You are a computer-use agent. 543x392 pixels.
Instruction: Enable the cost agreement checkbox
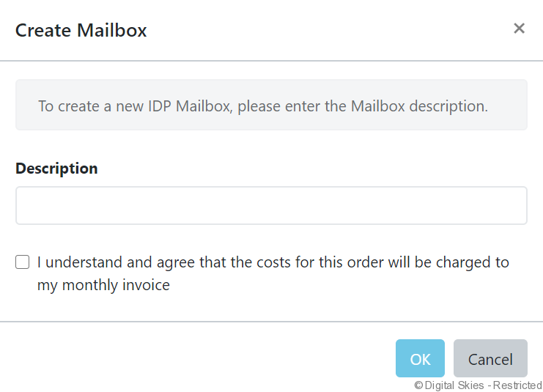[x=23, y=262]
